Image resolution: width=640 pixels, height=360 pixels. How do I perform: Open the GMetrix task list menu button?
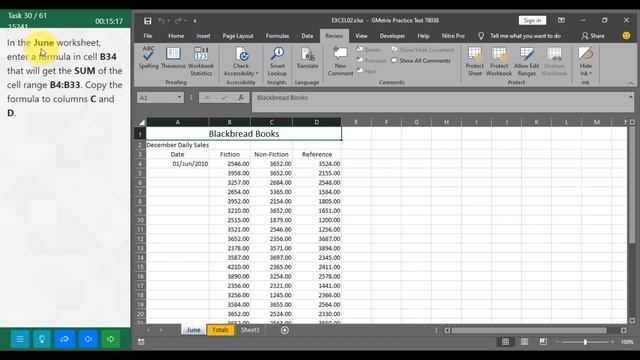(x=20, y=339)
